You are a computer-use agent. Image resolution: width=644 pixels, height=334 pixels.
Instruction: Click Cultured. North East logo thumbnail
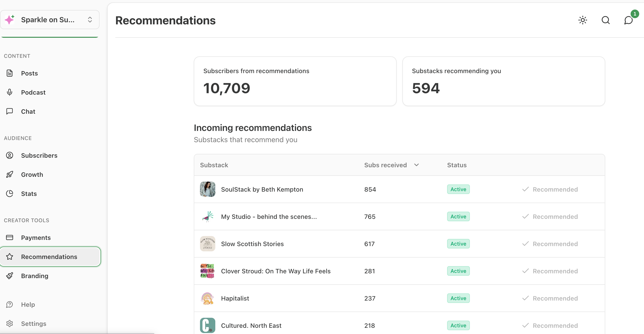[207, 325]
